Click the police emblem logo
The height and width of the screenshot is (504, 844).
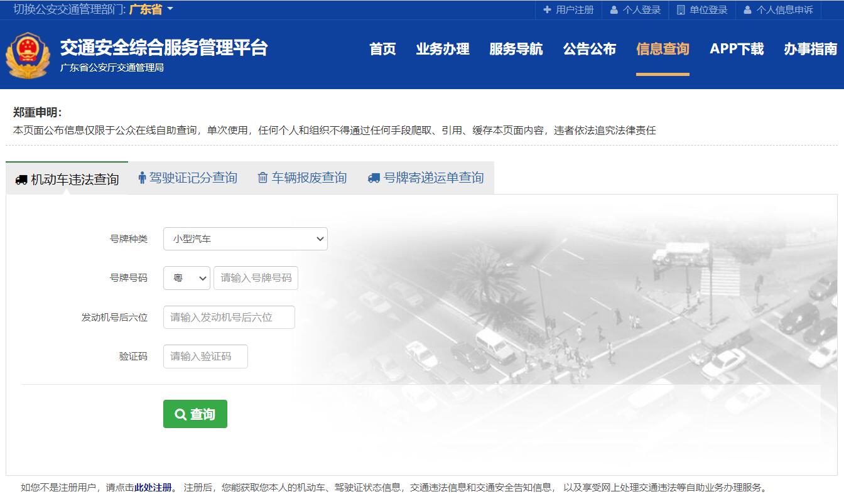coord(28,55)
